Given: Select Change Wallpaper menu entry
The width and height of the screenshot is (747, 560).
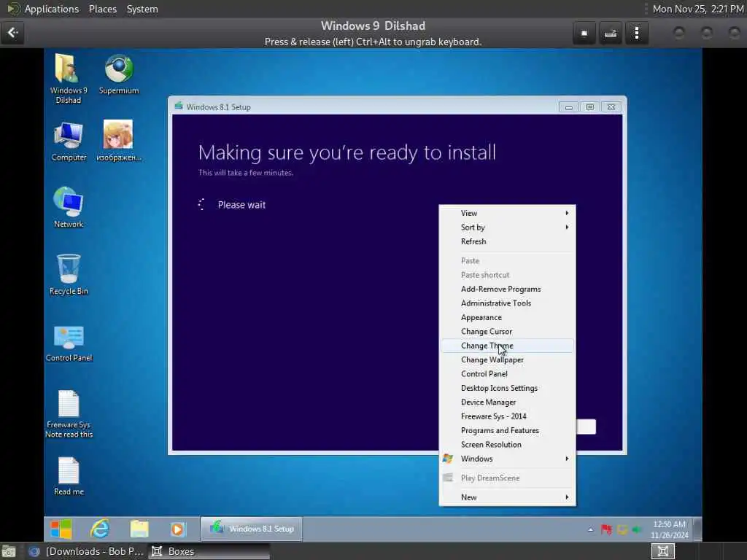Looking at the screenshot, I should (x=508, y=360).
